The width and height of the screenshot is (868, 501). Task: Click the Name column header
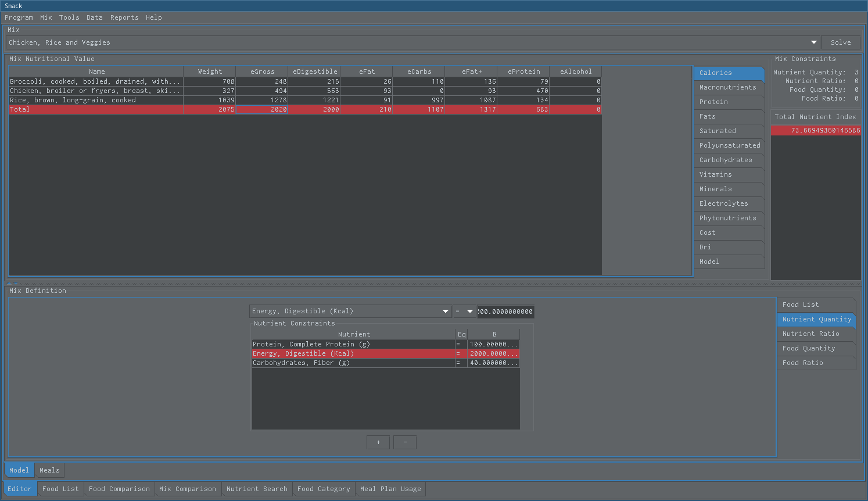(96, 71)
